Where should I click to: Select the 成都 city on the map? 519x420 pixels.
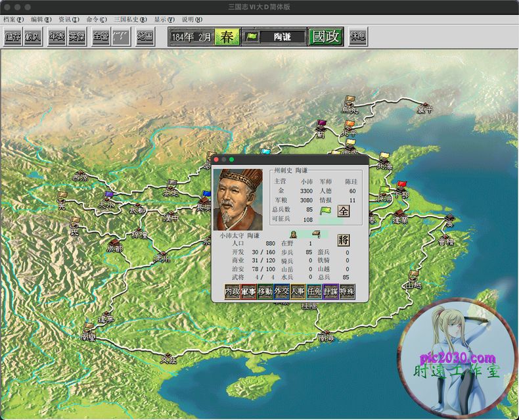click(114, 245)
